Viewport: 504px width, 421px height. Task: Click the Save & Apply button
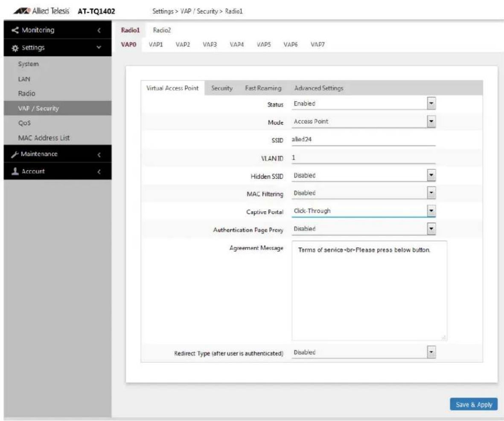click(x=474, y=405)
